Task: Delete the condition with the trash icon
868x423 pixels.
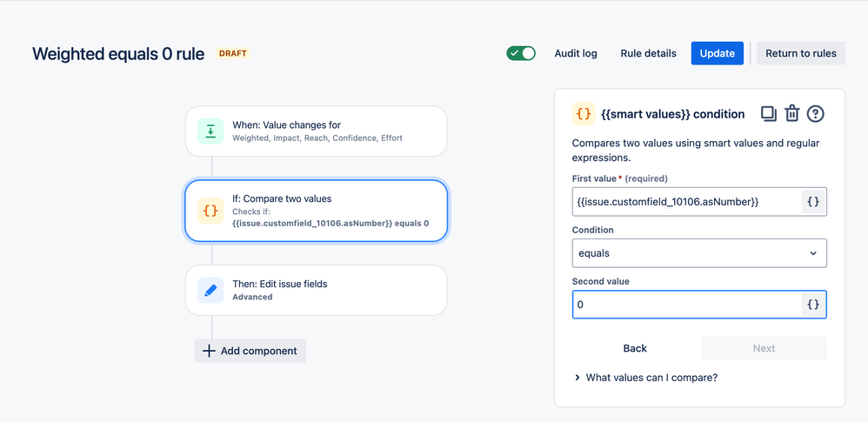Action: tap(791, 114)
